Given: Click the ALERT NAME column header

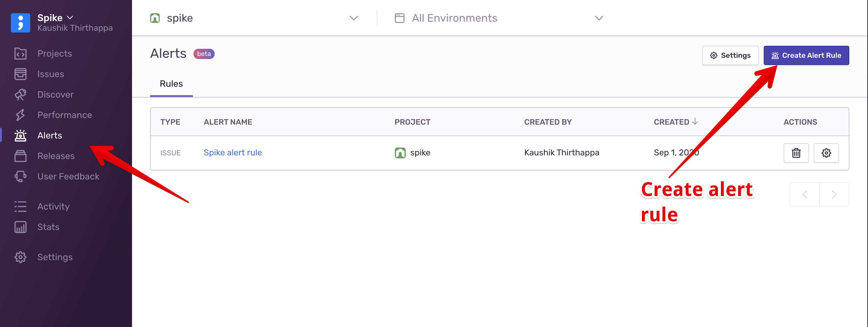Looking at the screenshot, I should tap(228, 122).
